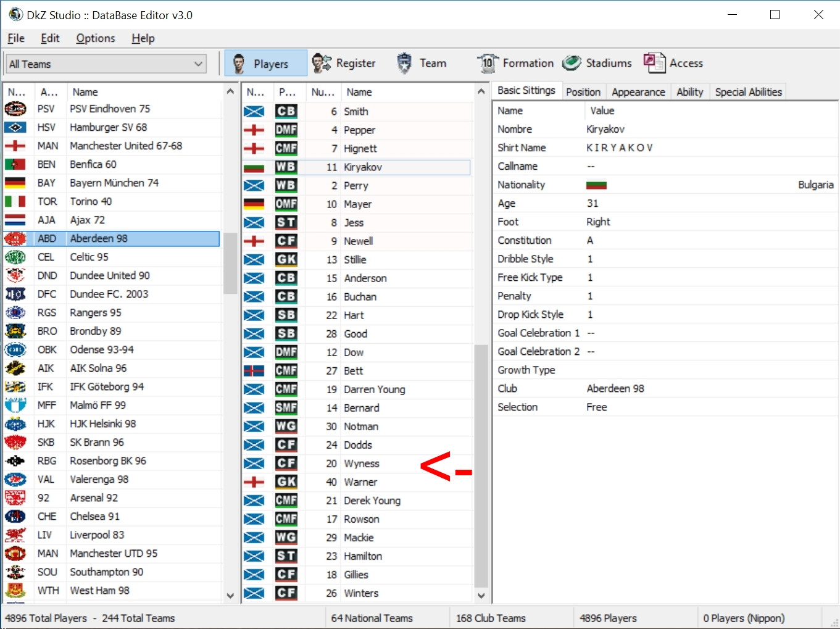Switch to the Appearance tab
Viewport: 840px width, 629px height.
click(638, 92)
